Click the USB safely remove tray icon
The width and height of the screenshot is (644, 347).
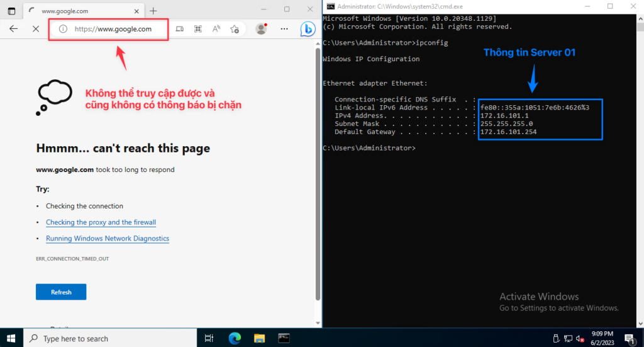point(556,338)
